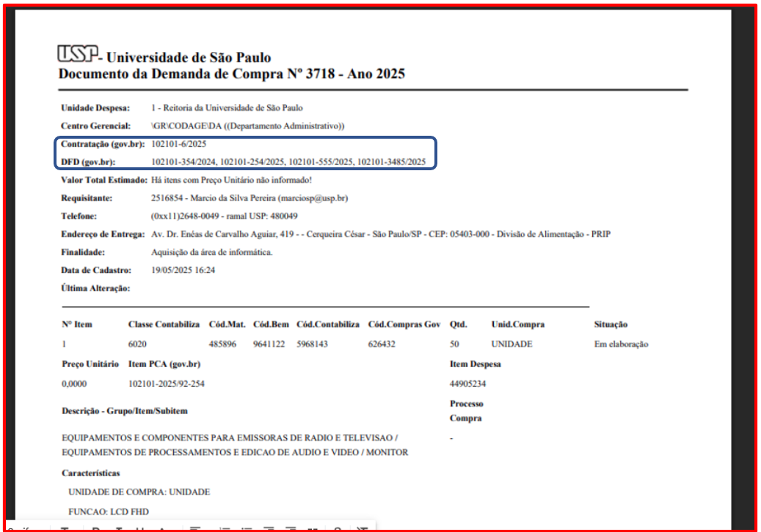Select "Aquisição da área de informática."

211,252
